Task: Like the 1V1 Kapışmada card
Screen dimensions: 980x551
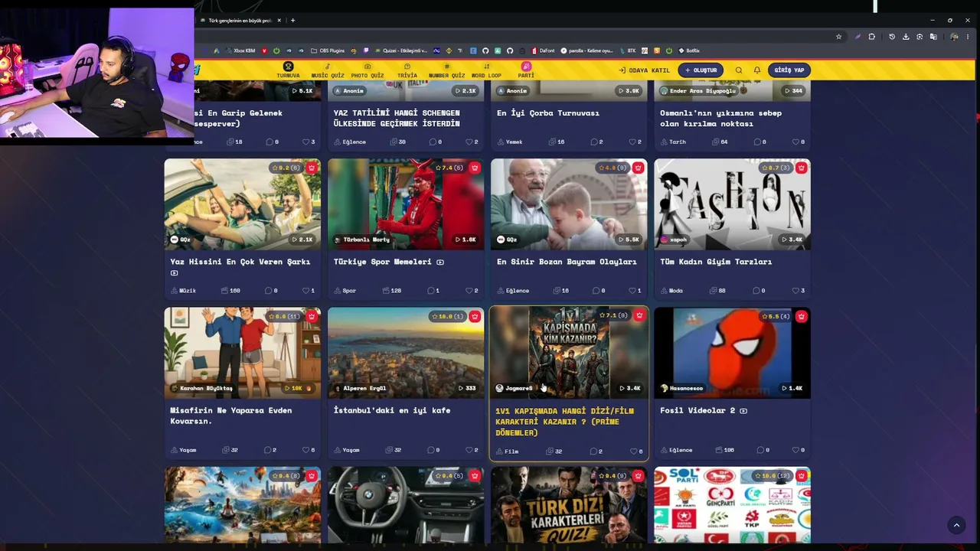Action: click(634, 452)
